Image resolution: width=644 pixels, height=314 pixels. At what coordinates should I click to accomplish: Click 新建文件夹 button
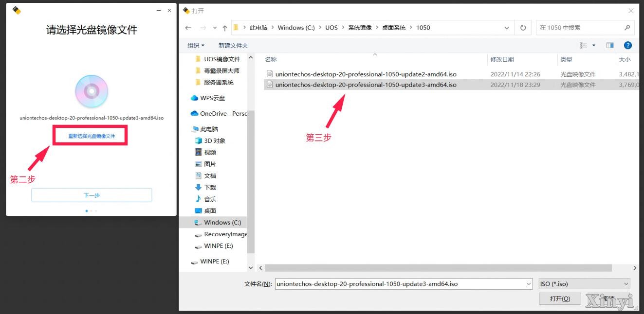[x=233, y=45]
